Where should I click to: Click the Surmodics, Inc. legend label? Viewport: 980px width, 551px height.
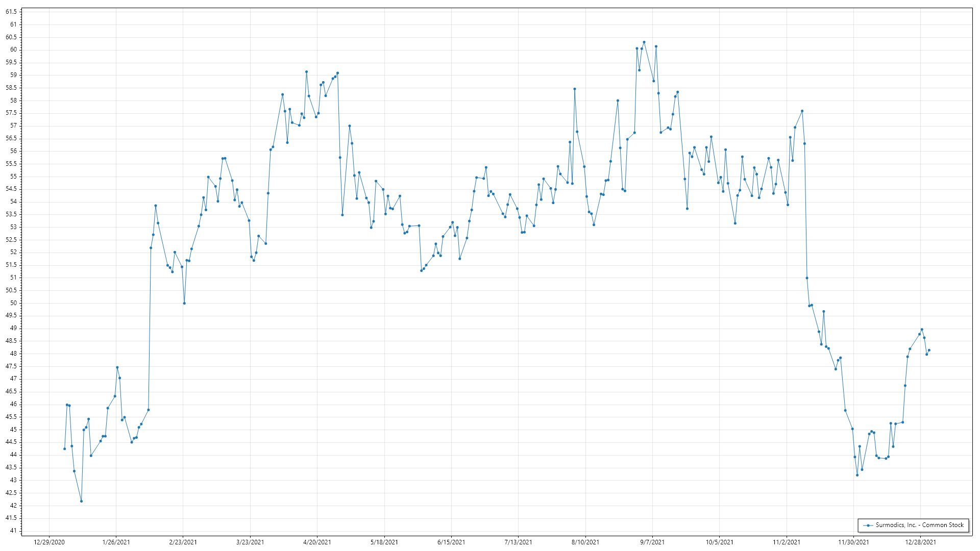919,525
